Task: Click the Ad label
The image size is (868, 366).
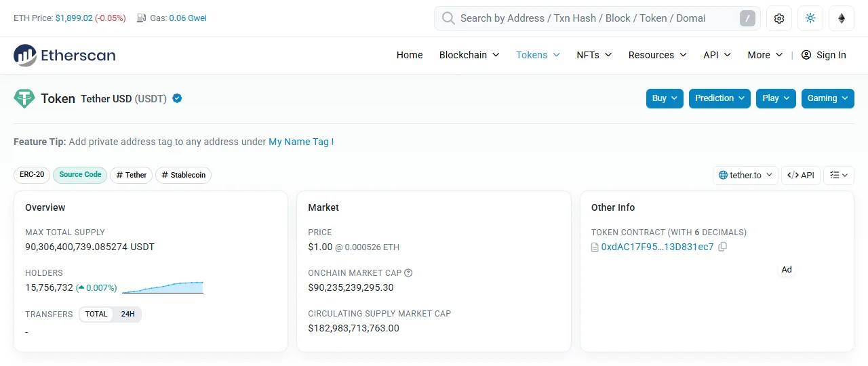Action: (787, 269)
